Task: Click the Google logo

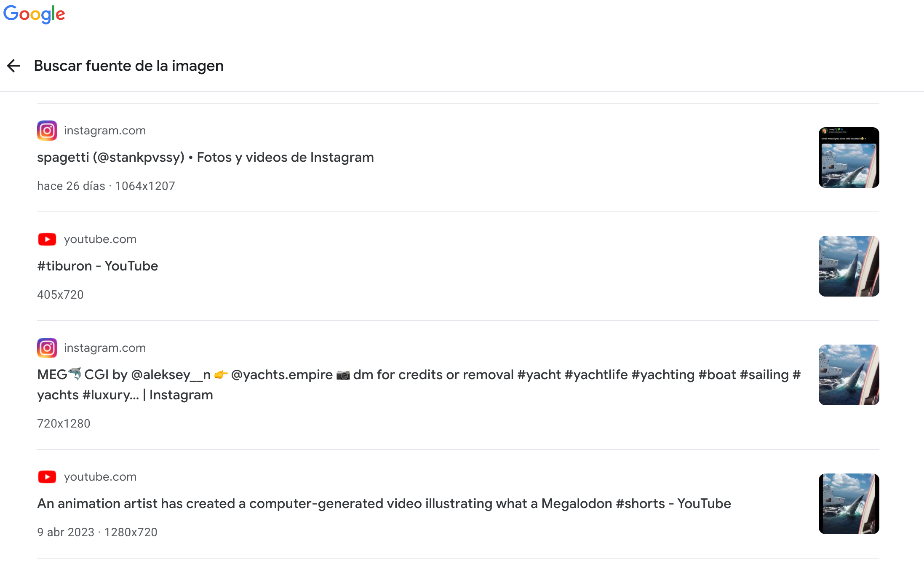Action: pyautogui.click(x=34, y=14)
